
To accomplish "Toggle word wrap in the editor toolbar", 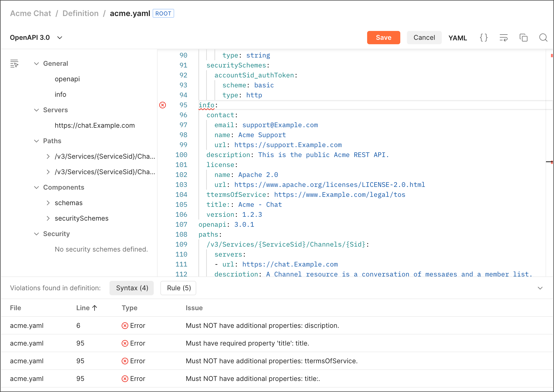I will pos(504,38).
